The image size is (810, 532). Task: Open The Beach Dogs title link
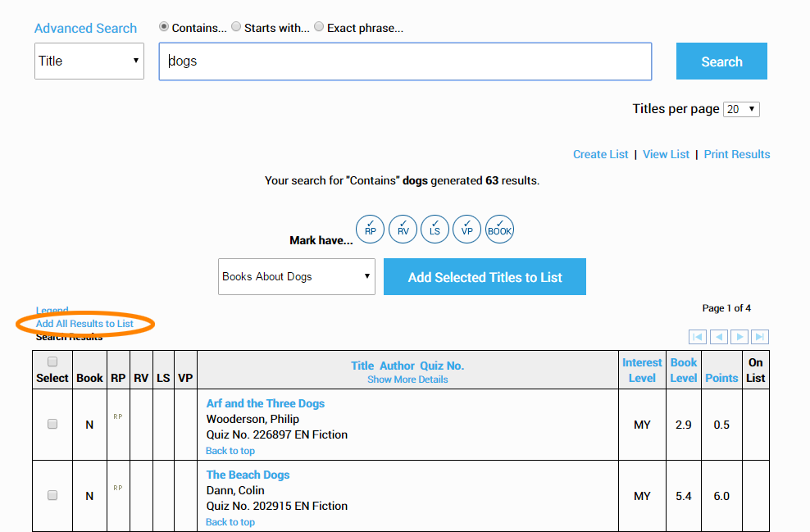248,475
